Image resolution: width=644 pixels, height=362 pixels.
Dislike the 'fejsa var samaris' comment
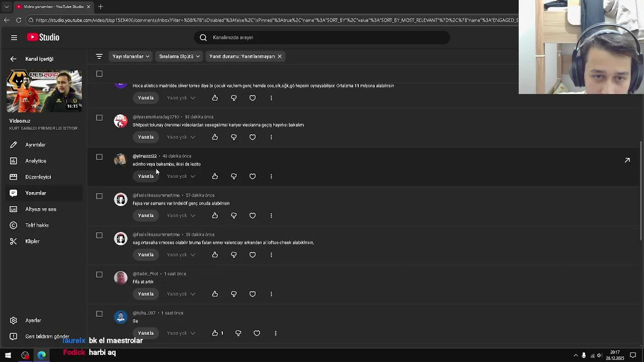tap(233, 215)
